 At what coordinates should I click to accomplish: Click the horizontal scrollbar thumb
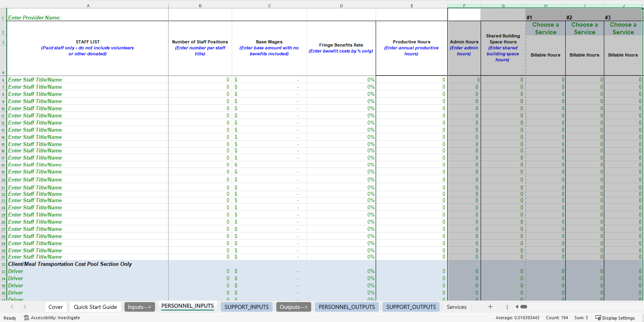pos(524,307)
